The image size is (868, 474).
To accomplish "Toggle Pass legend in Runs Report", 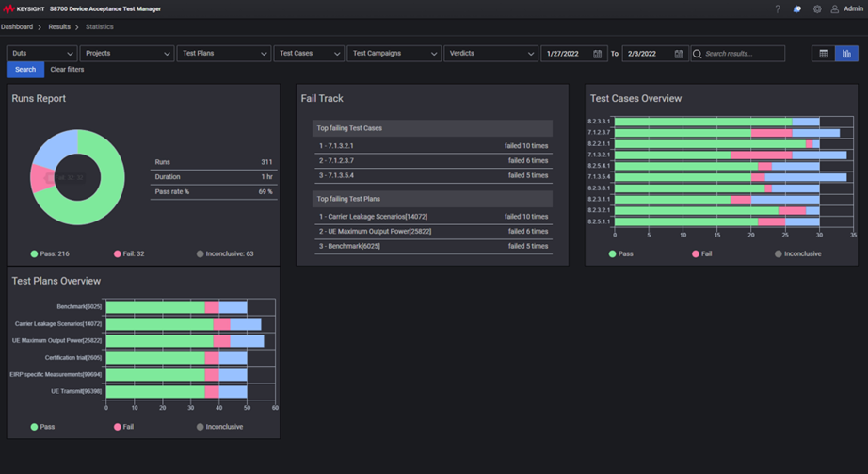I will click(x=49, y=253).
